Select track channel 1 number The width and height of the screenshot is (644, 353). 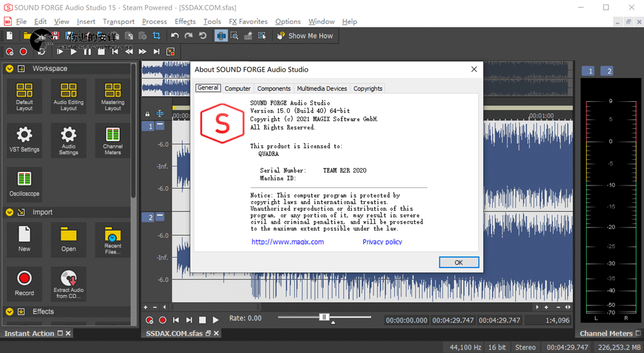click(149, 126)
